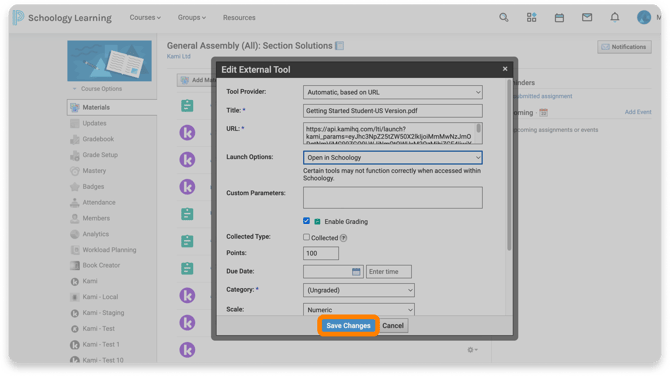Click the Kami Ltd link
Image resolution: width=670 pixels, height=376 pixels.
click(x=179, y=56)
